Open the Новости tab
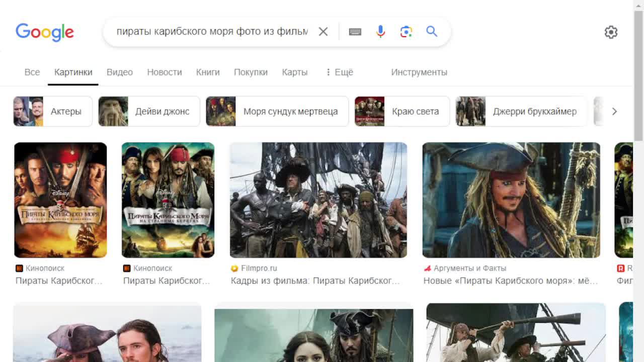The image size is (644, 362). tap(165, 72)
